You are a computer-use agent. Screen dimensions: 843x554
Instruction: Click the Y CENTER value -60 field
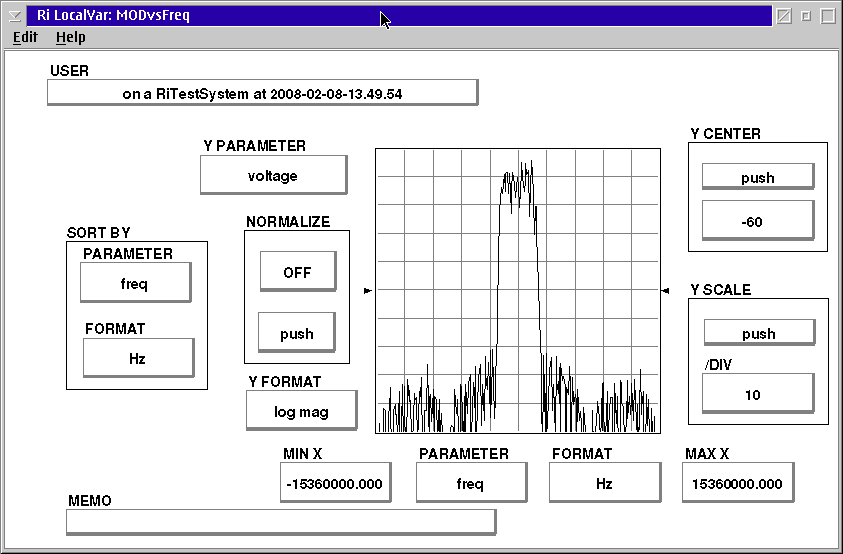coord(758,221)
